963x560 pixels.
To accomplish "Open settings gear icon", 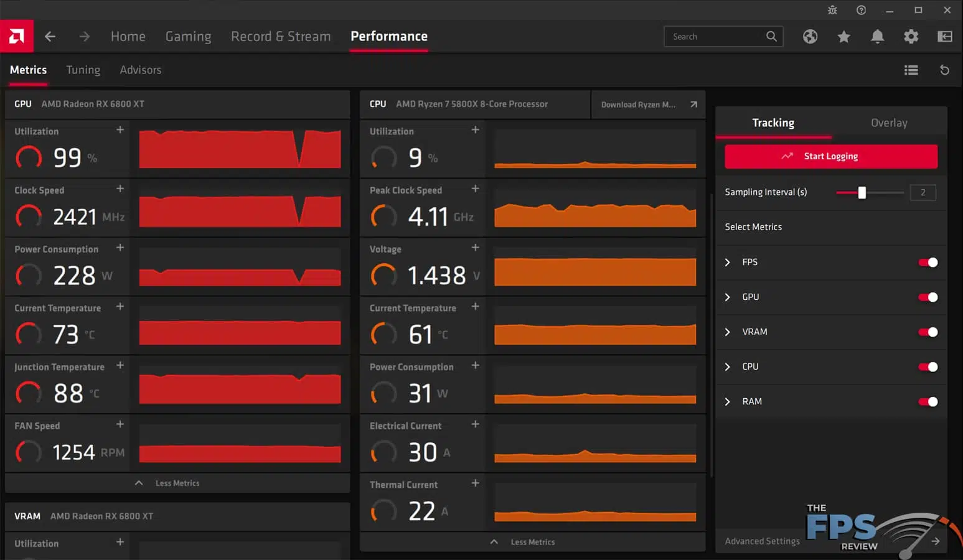I will (911, 37).
